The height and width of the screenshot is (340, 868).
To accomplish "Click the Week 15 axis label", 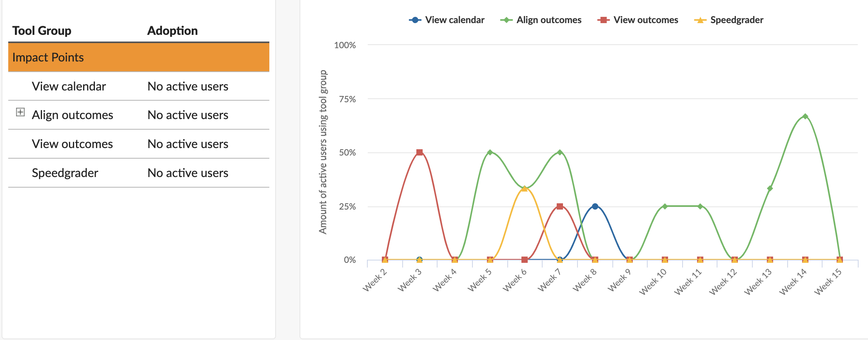I will coord(828,281).
